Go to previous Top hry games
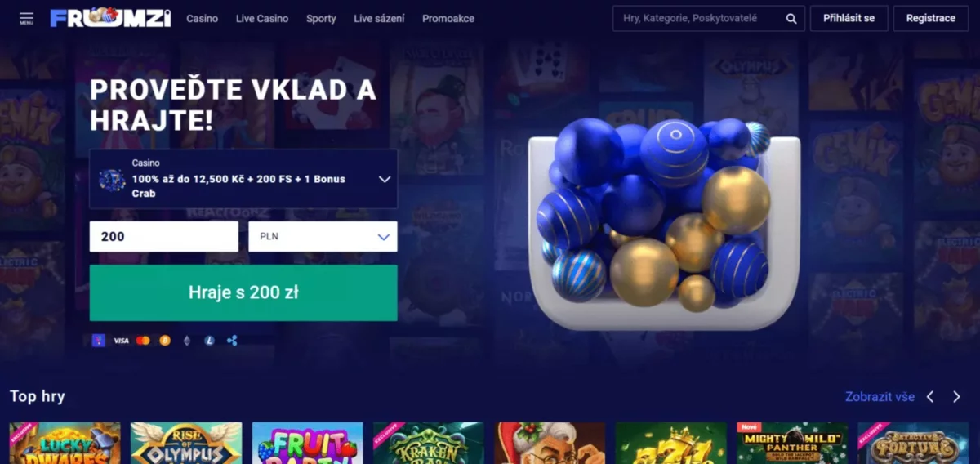Image resolution: width=980 pixels, height=464 pixels. 929,397
